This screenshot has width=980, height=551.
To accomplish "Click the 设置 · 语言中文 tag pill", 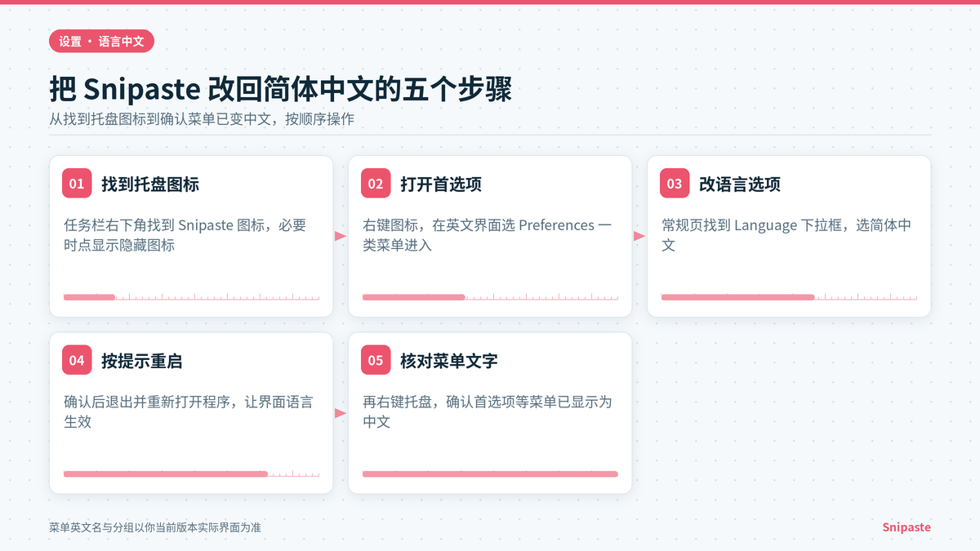I will (101, 42).
